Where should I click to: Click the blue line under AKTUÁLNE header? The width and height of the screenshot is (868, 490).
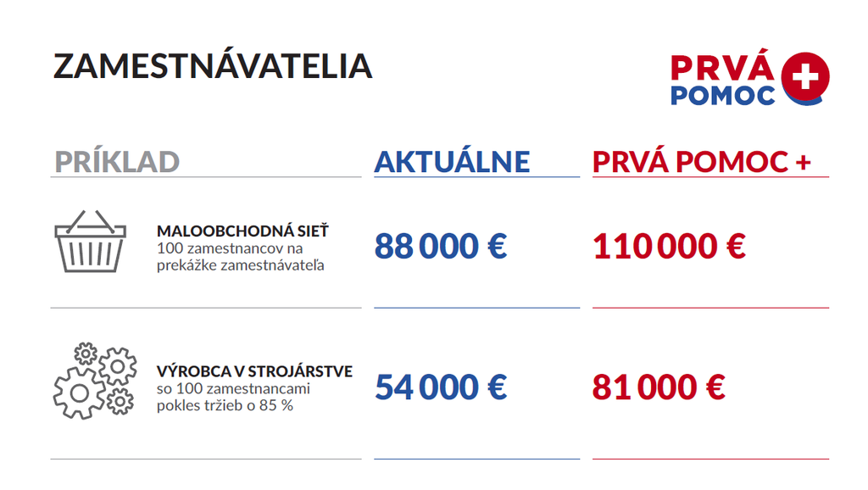point(476,177)
